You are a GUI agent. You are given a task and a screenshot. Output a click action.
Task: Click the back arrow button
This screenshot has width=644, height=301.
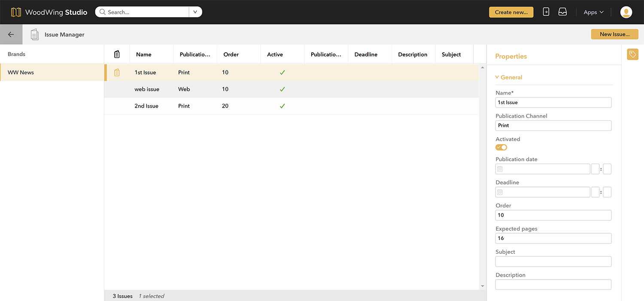11,35
